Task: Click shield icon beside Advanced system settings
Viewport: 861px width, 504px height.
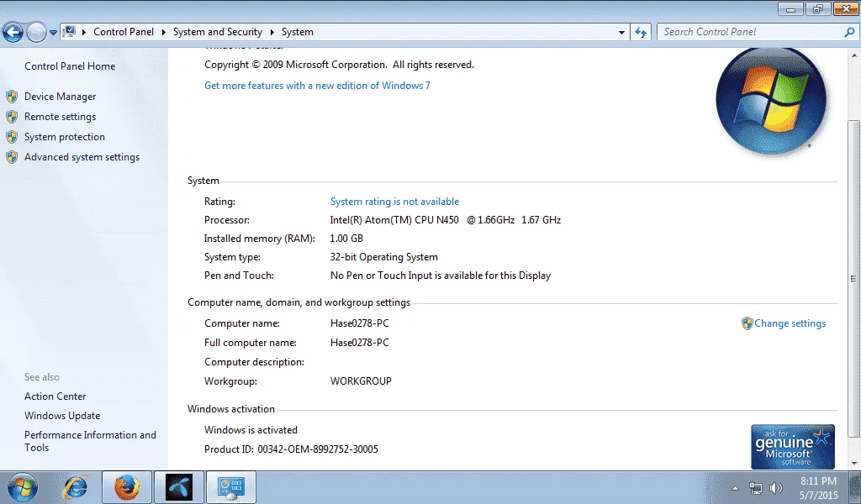Action: click(12, 157)
